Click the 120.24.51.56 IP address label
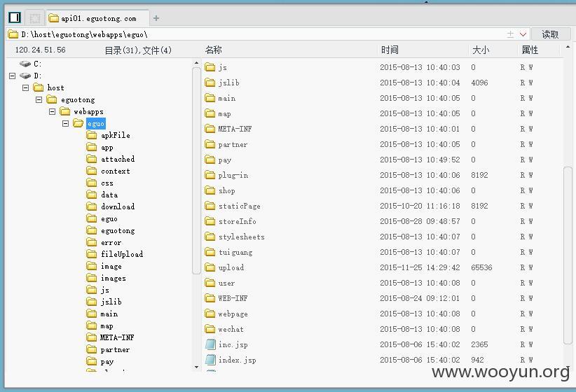 pos(40,50)
